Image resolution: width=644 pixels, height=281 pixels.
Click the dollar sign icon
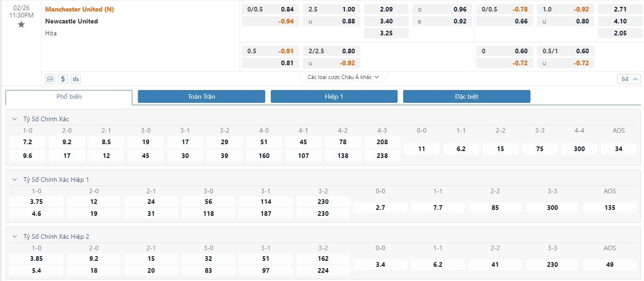click(63, 79)
